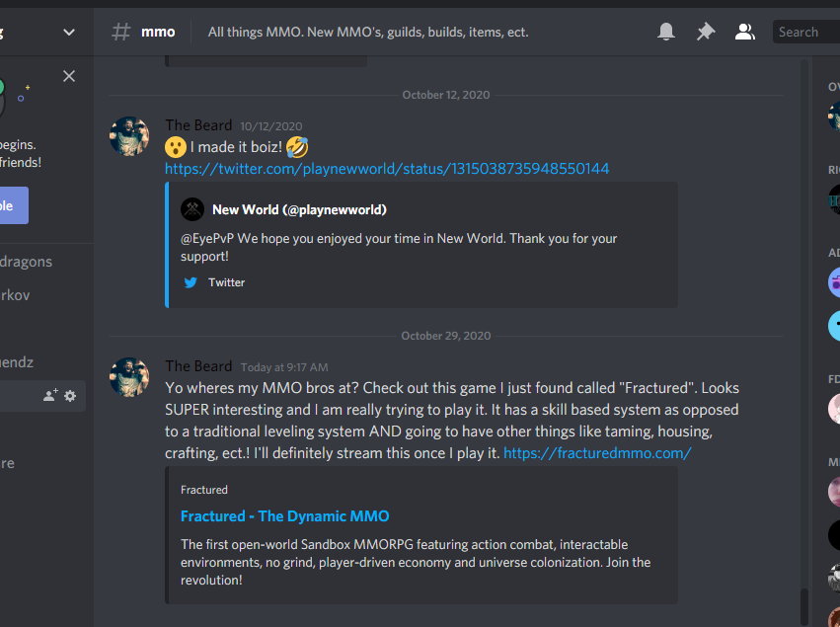The width and height of the screenshot is (840, 627).
Task: Click the 10/12/2020 message timestamp
Action: [x=271, y=126]
